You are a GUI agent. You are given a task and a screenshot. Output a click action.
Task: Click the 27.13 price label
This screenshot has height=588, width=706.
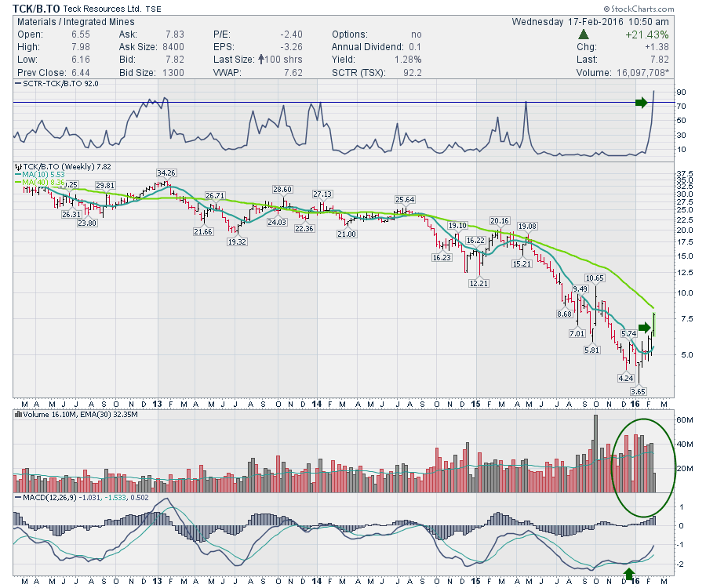(322, 194)
